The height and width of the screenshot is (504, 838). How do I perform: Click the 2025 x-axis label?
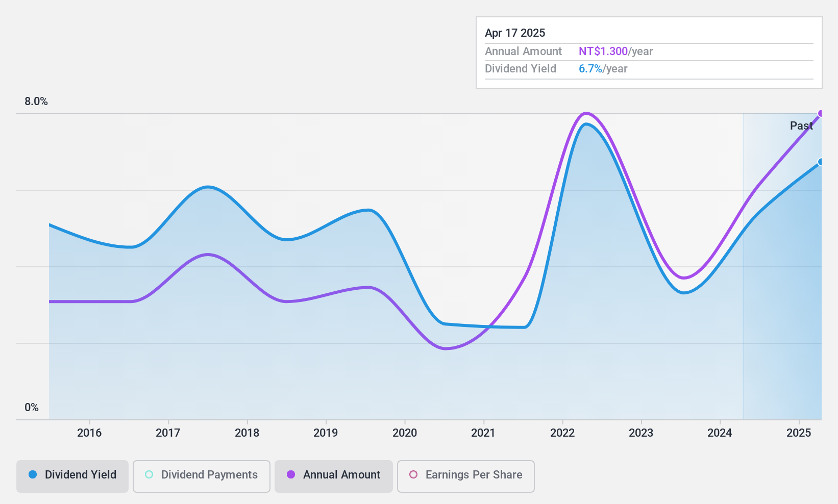[799, 433]
